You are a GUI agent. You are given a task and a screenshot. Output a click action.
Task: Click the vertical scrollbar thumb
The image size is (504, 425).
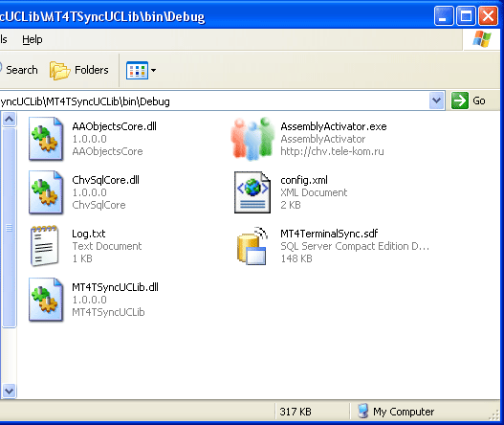point(9,227)
